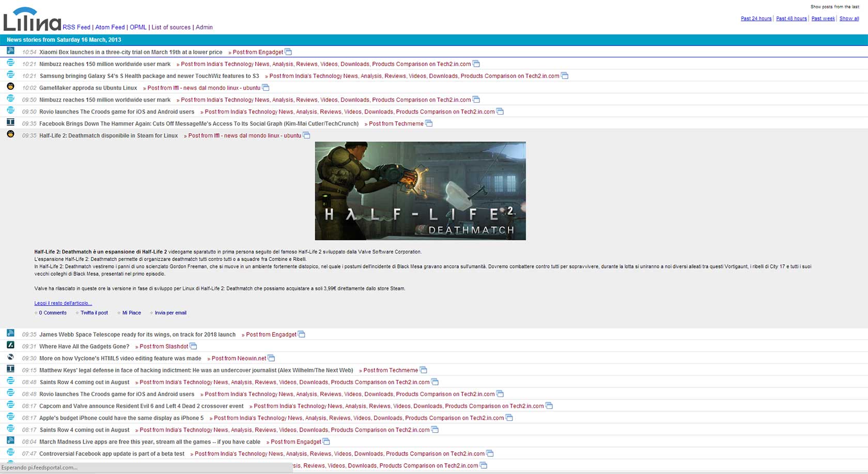Viewport: 868px width, 474px height.
Task: Click Engadget feed icon beside Xiaomi Box story
Action: coord(10,51)
